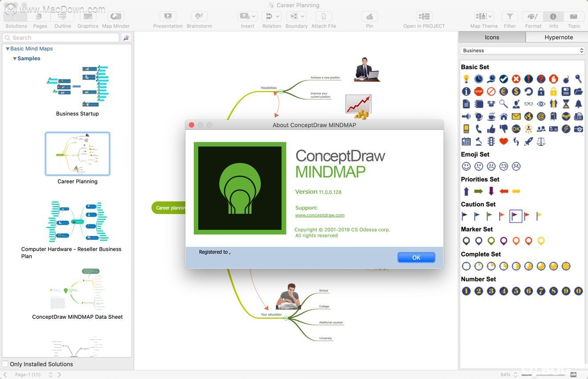Toggle the Solutions panel in toolbar
Screen dimensions: 588x379
point(16,16)
